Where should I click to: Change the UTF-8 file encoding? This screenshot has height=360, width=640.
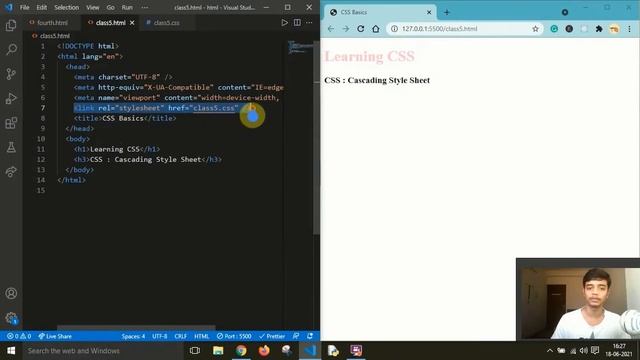[x=160, y=336]
